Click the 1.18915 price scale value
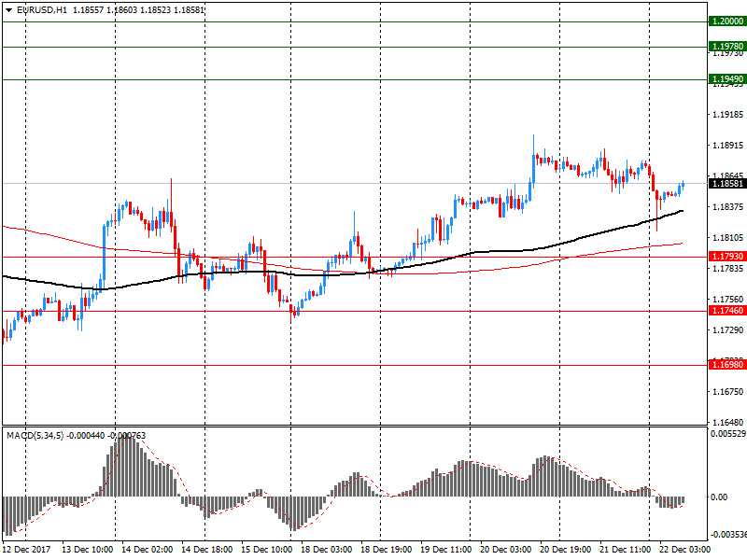Screen dimensions: 747x560 pos(727,146)
